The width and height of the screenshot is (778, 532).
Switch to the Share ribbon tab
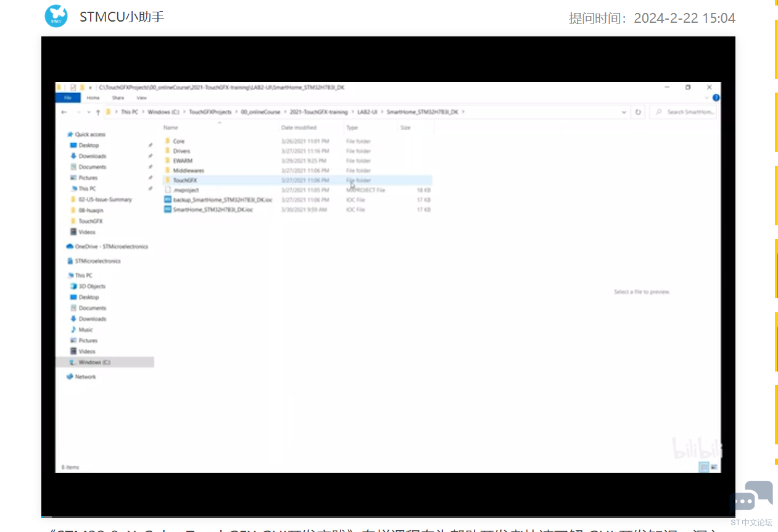tap(118, 98)
